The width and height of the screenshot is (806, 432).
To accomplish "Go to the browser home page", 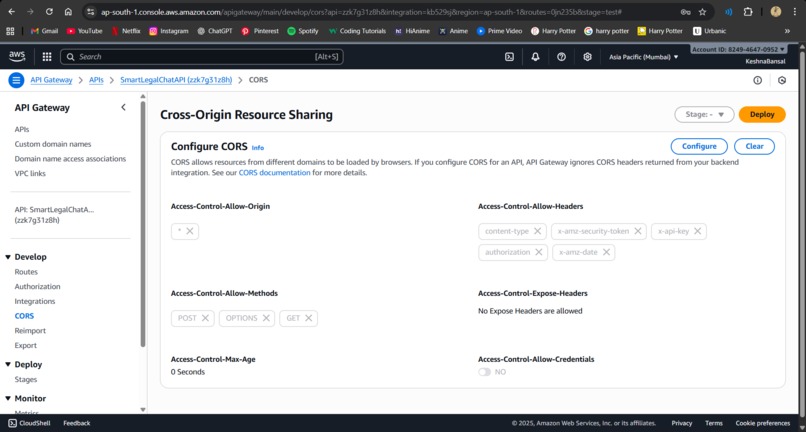I will [x=68, y=11].
